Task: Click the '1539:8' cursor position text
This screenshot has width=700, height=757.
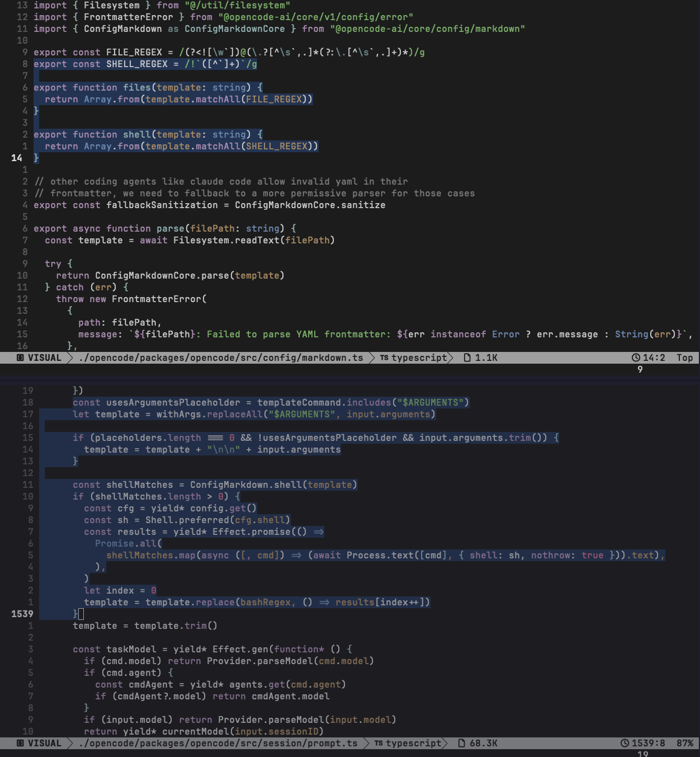Action: (x=649, y=743)
